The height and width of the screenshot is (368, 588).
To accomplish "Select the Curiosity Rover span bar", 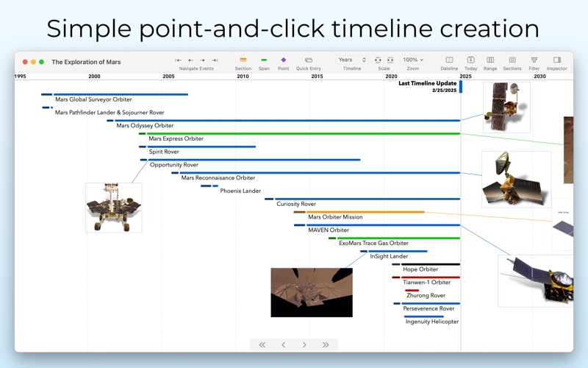I will [367, 199].
